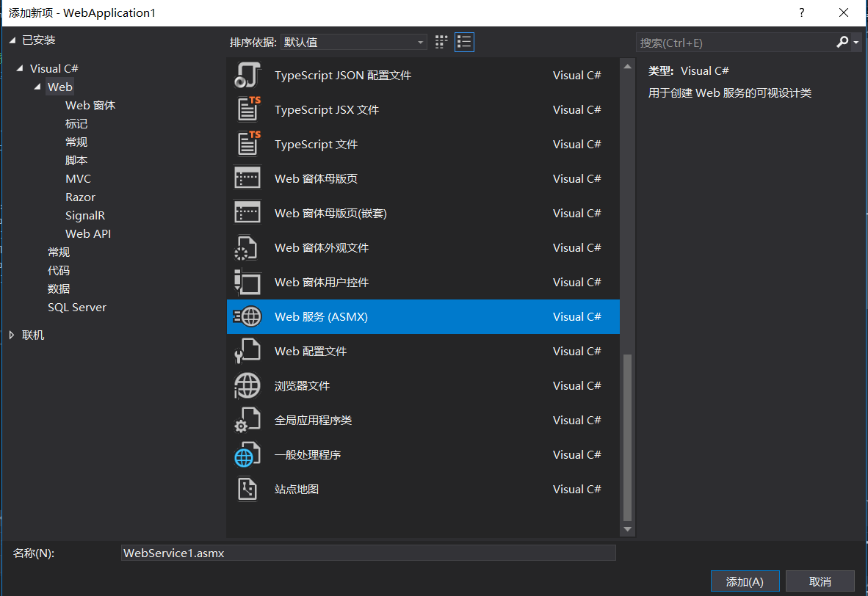The image size is (868, 596).
Task: Click the search magnifier icon
Action: pos(842,43)
